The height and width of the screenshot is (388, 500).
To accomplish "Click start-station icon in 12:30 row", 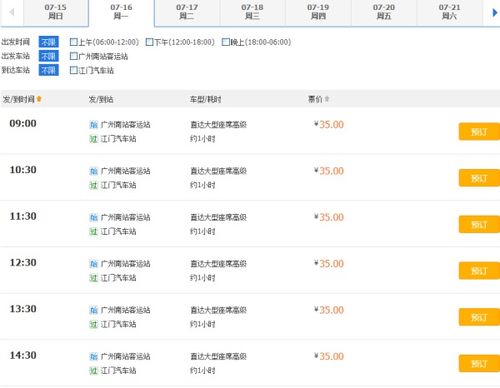I will coord(93,264).
